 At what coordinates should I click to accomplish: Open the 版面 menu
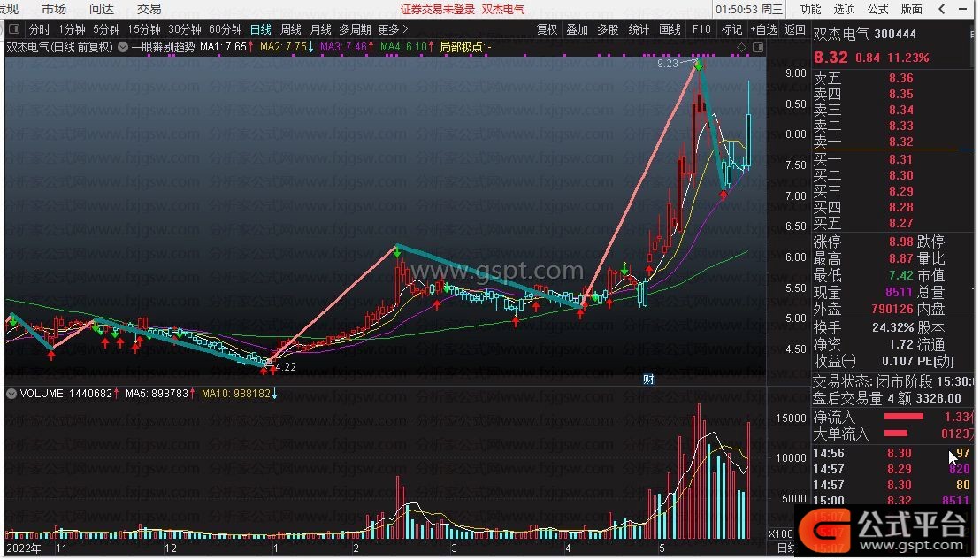(x=911, y=9)
